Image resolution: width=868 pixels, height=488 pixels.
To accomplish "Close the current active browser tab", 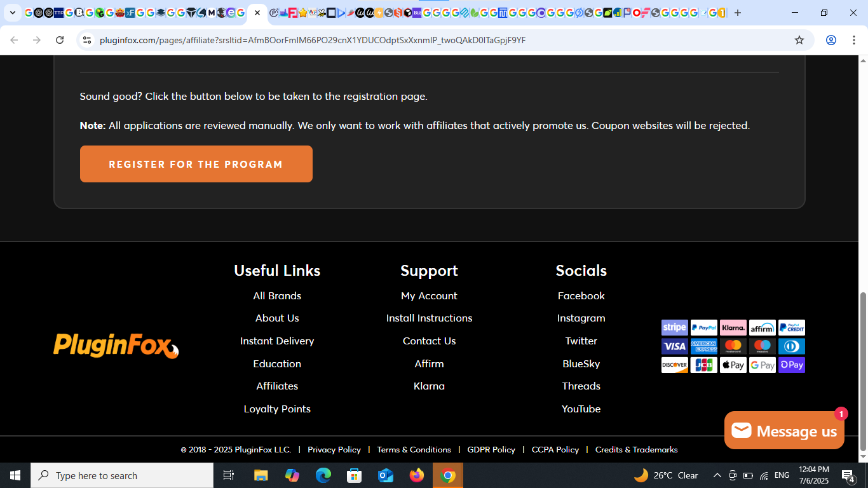I will 257,13.
